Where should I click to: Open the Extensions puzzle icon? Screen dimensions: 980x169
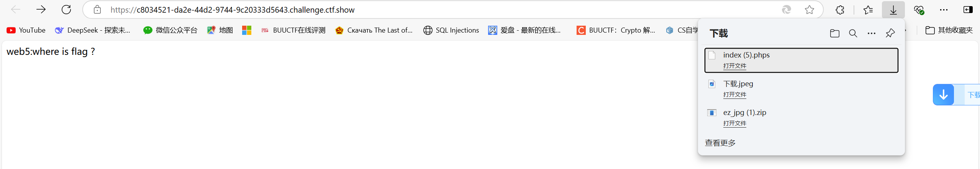click(840, 10)
